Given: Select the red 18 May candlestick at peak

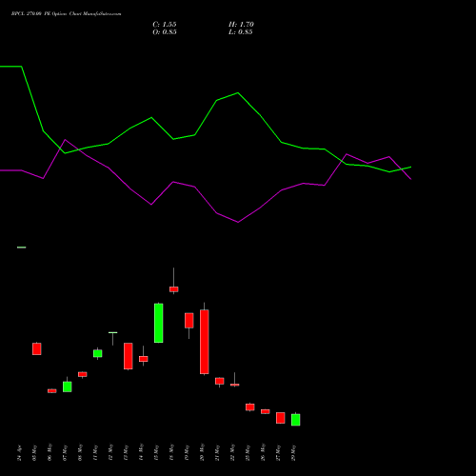Looking at the screenshot, I should [x=174, y=289].
